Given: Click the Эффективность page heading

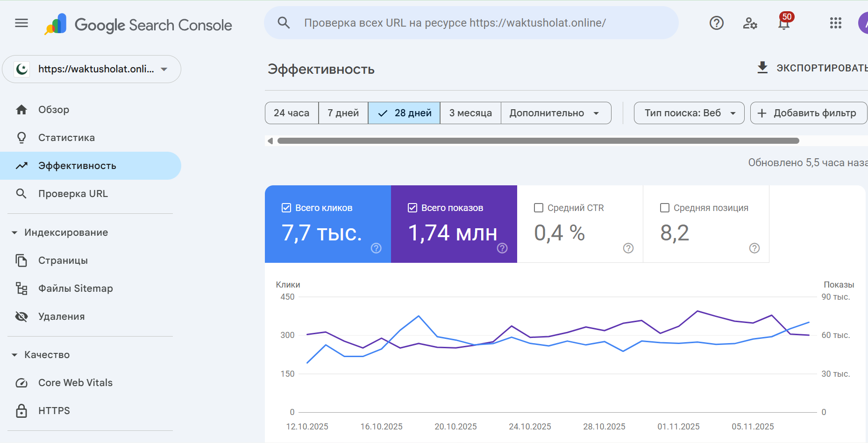Looking at the screenshot, I should coord(321,70).
